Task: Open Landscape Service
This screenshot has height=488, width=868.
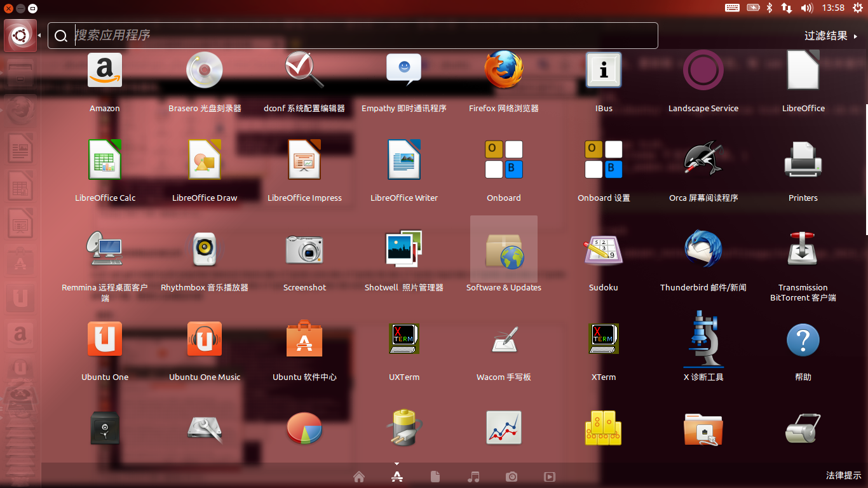Action: (703, 71)
